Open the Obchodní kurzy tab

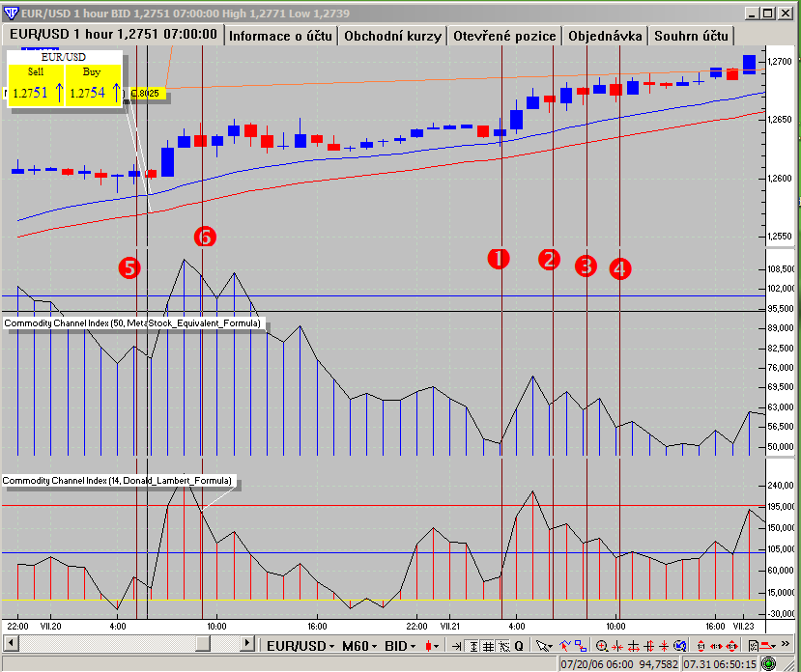[x=392, y=36]
